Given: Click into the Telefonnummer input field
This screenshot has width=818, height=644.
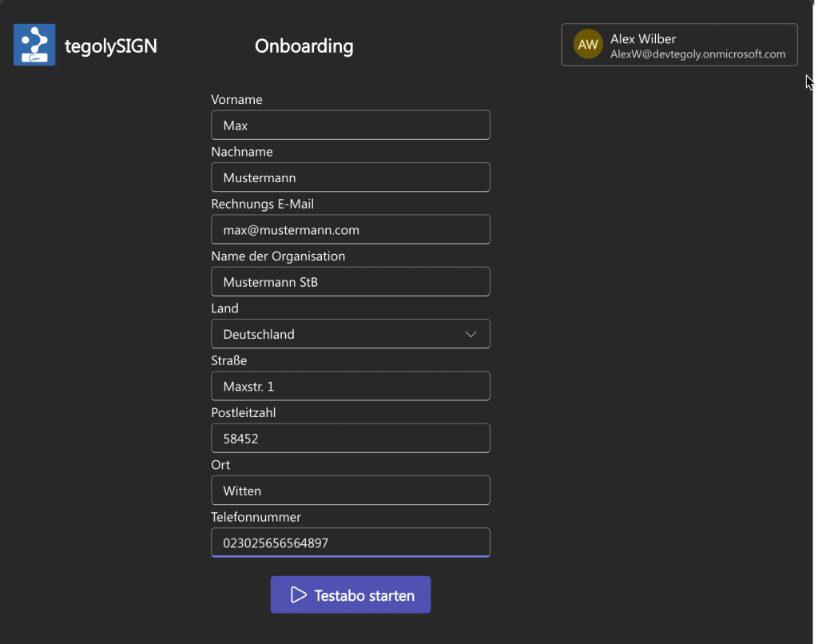Looking at the screenshot, I should click(350, 543).
